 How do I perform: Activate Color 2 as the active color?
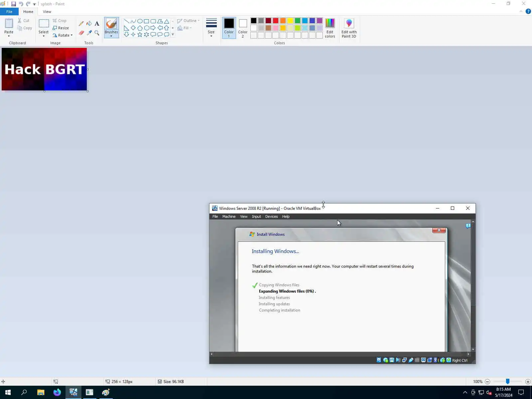pos(243,28)
